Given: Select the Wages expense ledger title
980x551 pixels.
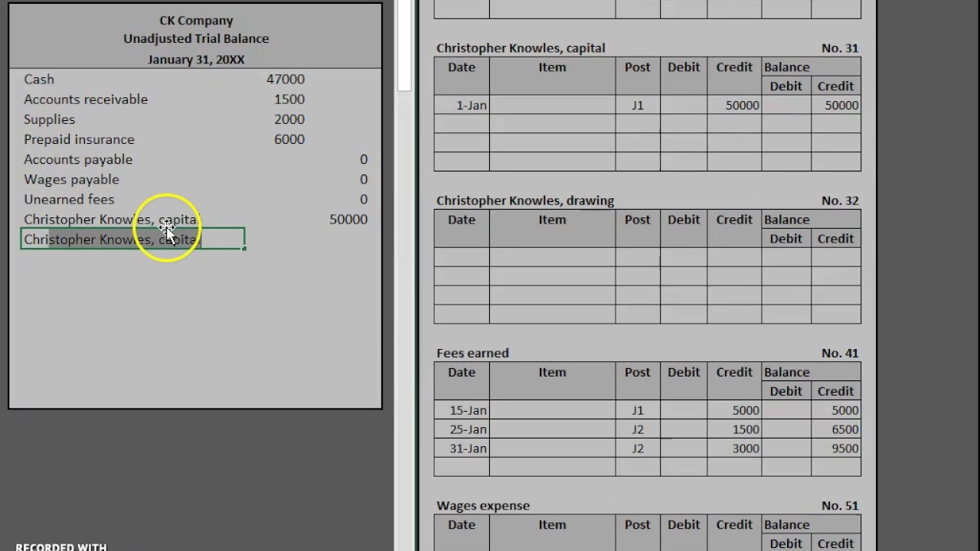Looking at the screenshot, I should 483,506.
